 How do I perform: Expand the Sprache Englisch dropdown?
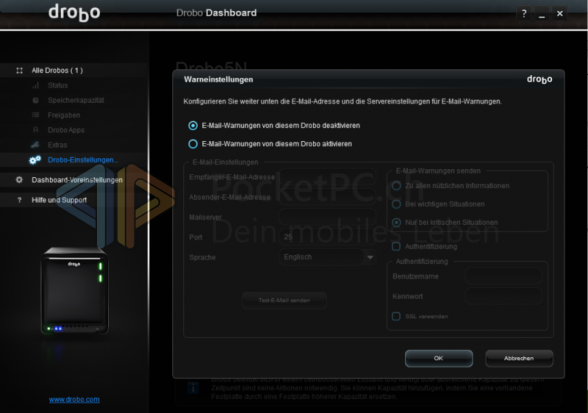point(327,257)
